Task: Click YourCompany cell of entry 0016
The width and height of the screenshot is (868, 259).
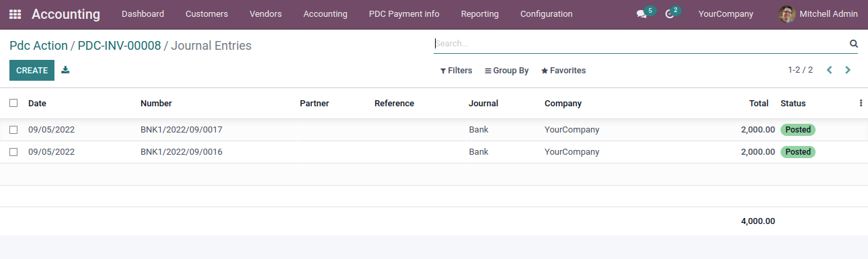Action: pyautogui.click(x=571, y=152)
